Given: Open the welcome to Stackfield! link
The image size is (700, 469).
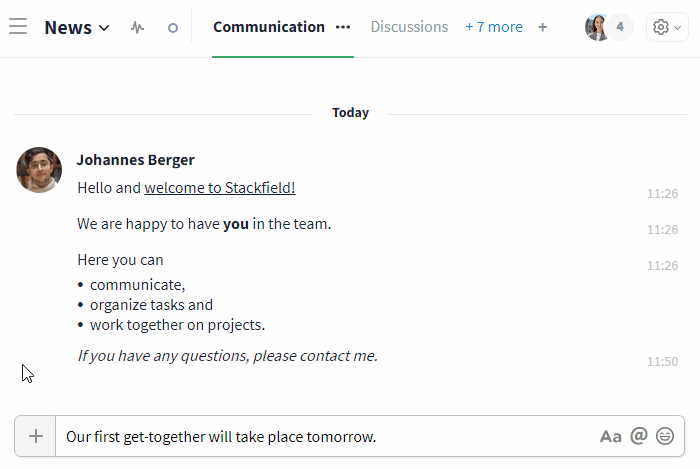Looking at the screenshot, I should 220,188.
